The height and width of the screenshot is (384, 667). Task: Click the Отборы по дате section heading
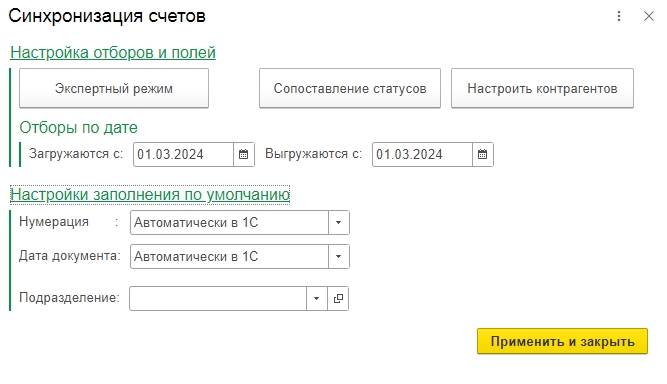click(x=78, y=128)
